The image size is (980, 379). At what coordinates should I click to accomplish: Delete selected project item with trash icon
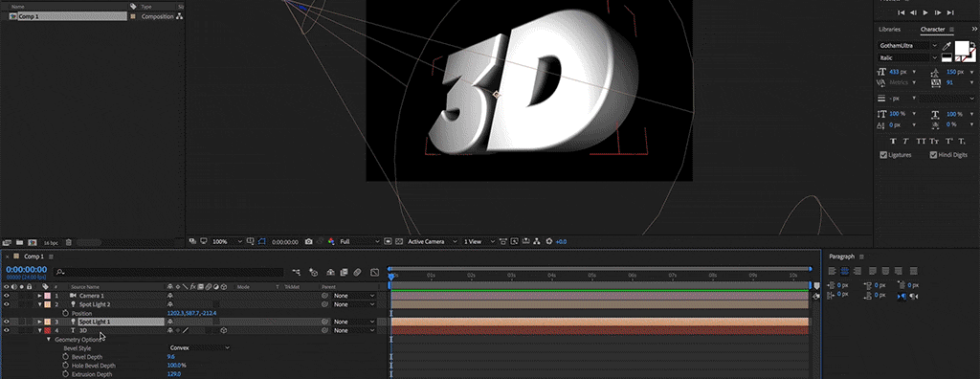click(69, 242)
